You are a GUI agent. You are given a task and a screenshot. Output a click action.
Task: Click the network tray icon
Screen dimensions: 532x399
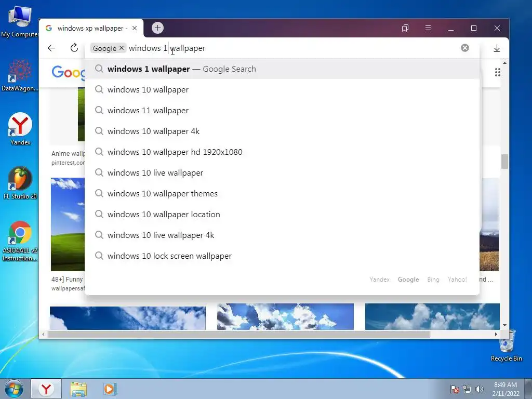click(x=467, y=389)
